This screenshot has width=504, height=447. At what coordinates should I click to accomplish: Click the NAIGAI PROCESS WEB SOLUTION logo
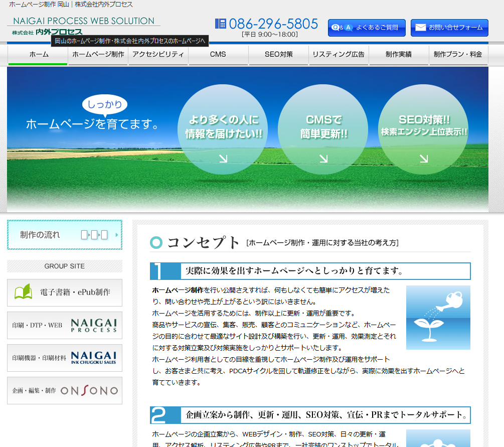(x=83, y=25)
